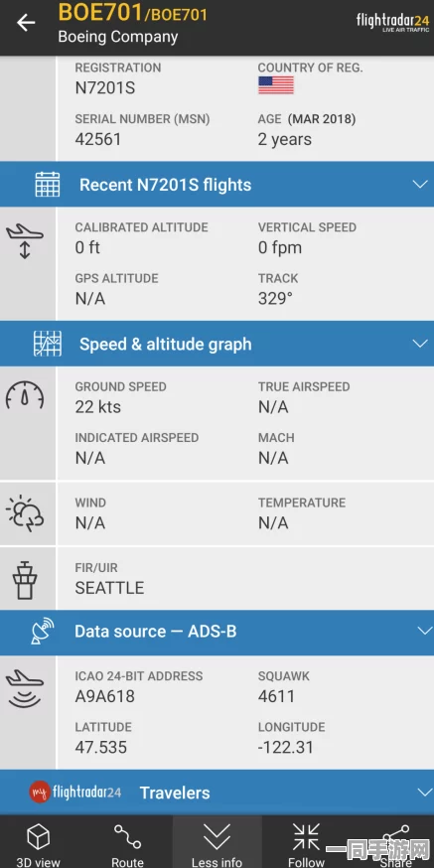Expand Speed & altitude graph chevron

[421, 344]
